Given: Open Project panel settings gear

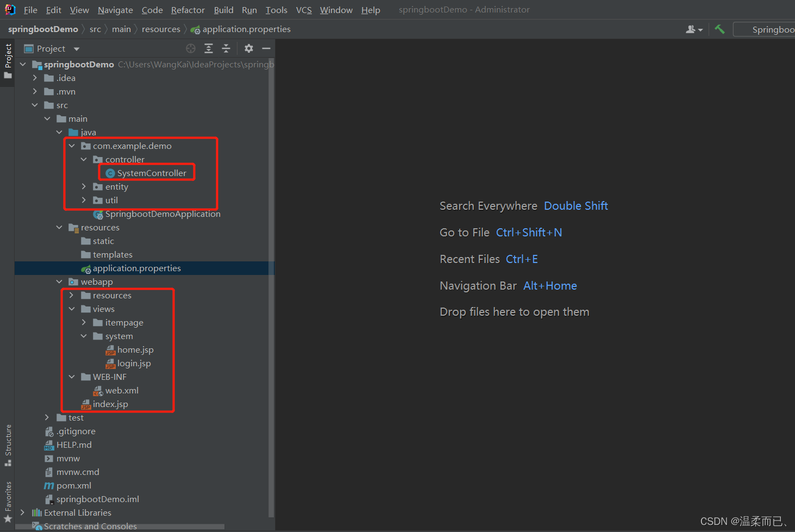Looking at the screenshot, I should 249,48.
